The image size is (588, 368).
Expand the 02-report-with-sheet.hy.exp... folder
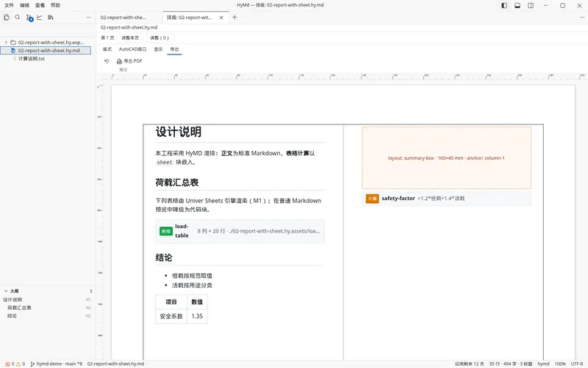tap(6, 43)
